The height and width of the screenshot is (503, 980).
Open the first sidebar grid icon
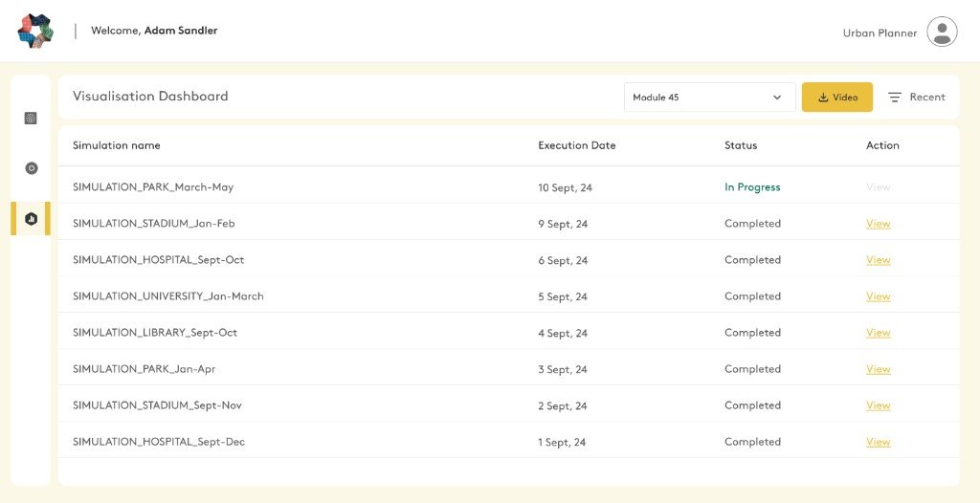(x=31, y=118)
